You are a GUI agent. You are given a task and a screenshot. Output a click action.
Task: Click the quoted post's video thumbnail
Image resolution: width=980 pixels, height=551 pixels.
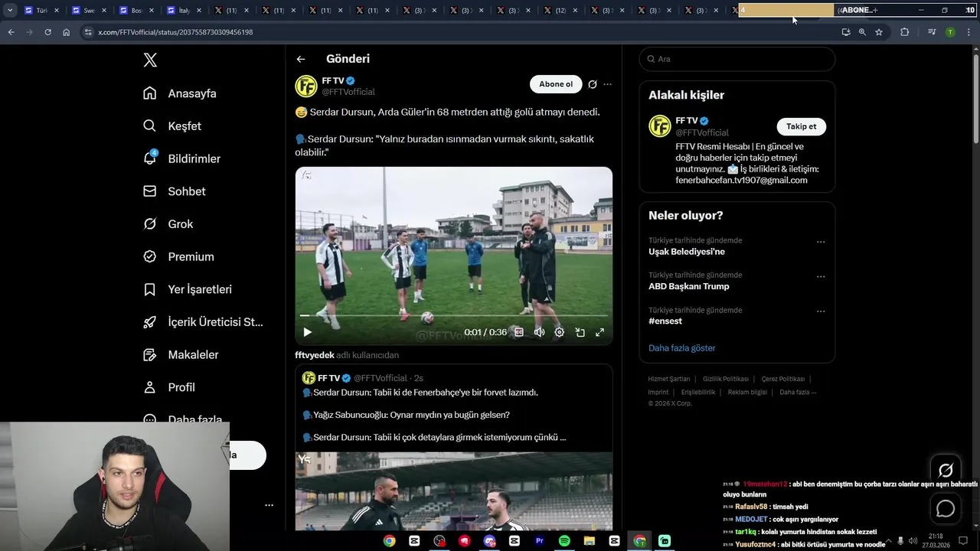click(454, 491)
